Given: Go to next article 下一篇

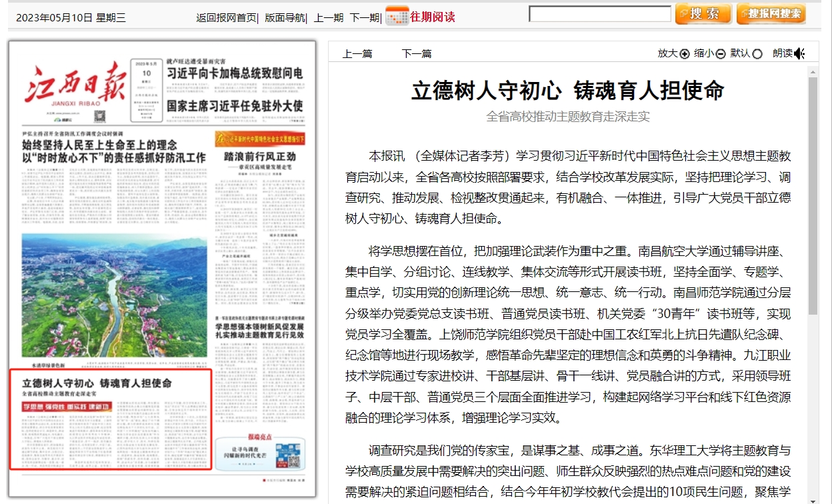Looking at the screenshot, I should [417, 54].
